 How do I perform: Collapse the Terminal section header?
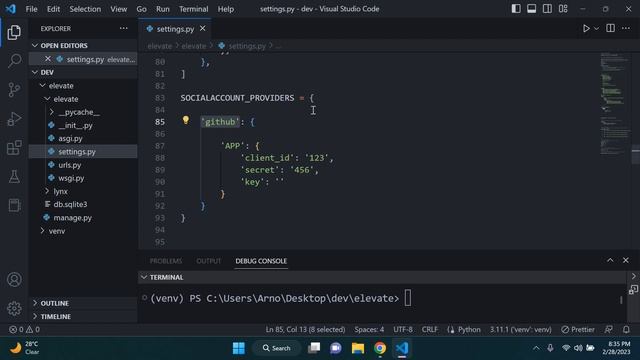[x=382, y=277]
